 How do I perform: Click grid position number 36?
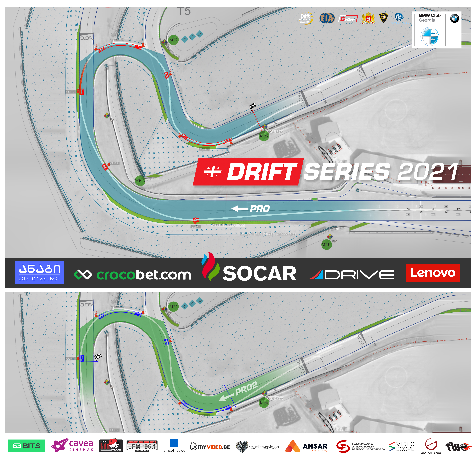pos(408,215)
